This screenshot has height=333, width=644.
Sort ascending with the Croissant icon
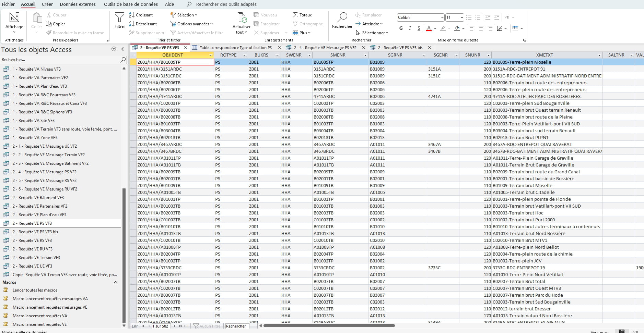point(132,15)
